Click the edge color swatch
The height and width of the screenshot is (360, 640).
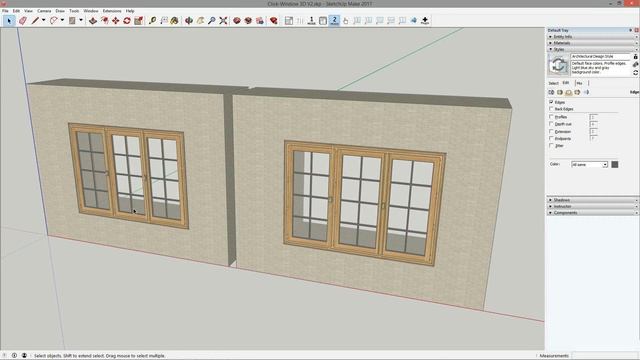[x=615, y=164]
